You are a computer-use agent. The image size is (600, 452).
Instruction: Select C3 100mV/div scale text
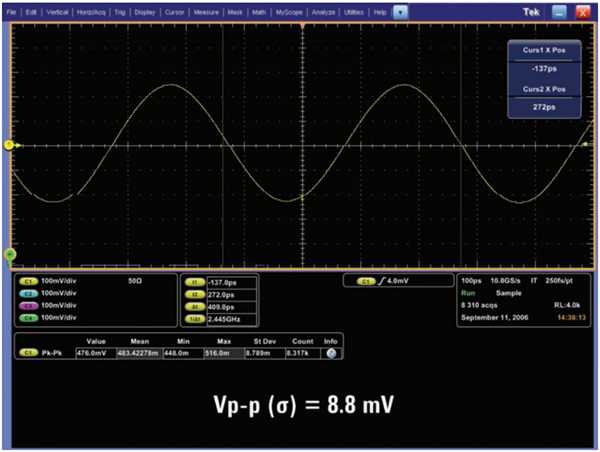[59, 305]
